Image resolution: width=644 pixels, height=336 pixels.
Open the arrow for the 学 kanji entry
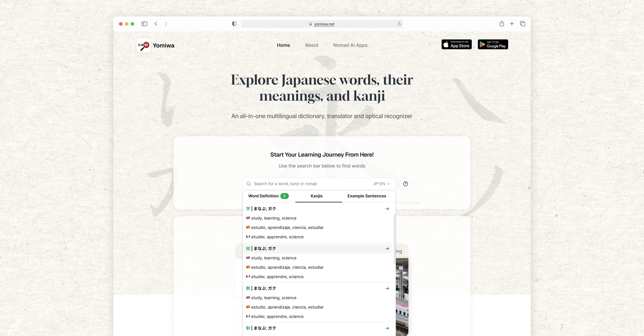tap(387, 209)
